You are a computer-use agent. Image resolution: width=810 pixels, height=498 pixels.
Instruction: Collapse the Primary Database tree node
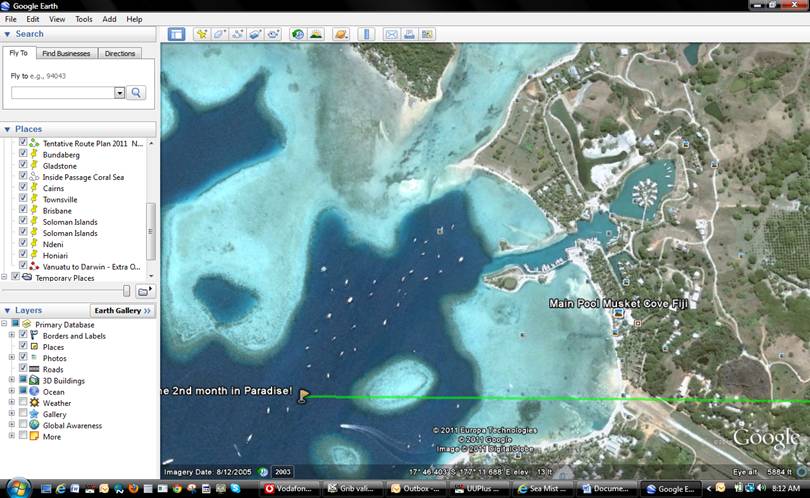pos(4,323)
